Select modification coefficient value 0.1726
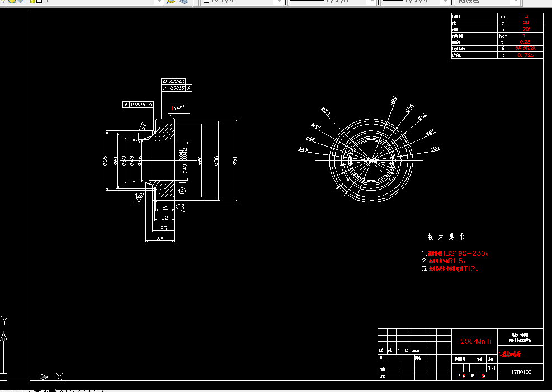This screenshot has width=552, height=392. pyautogui.click(x=526, y=55)
